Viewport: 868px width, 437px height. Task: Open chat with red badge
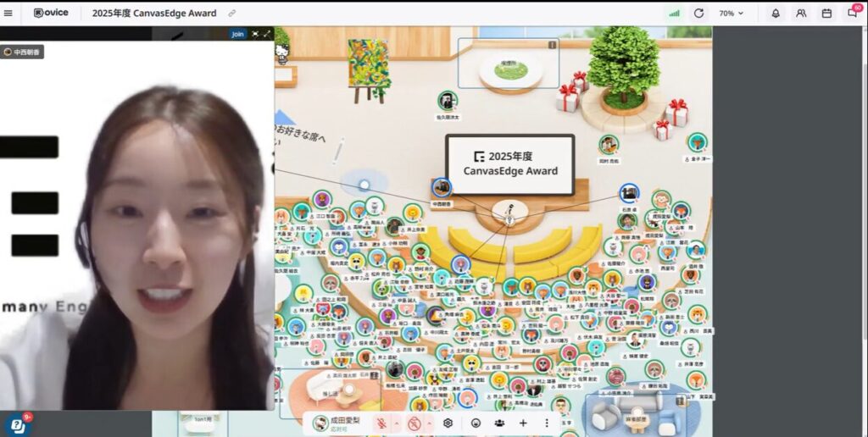coord(853,12)
